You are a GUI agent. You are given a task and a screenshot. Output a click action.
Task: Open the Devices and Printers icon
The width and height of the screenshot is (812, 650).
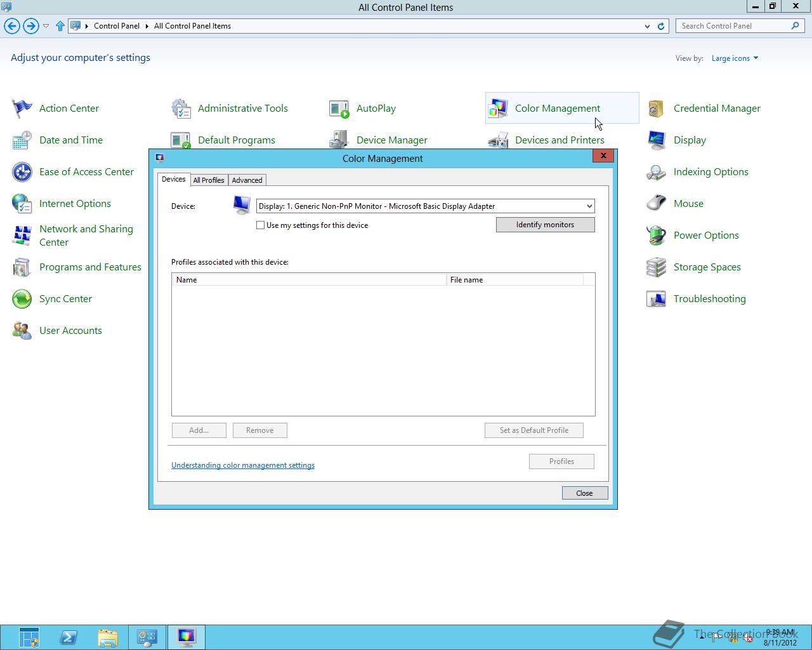[498, 140]
